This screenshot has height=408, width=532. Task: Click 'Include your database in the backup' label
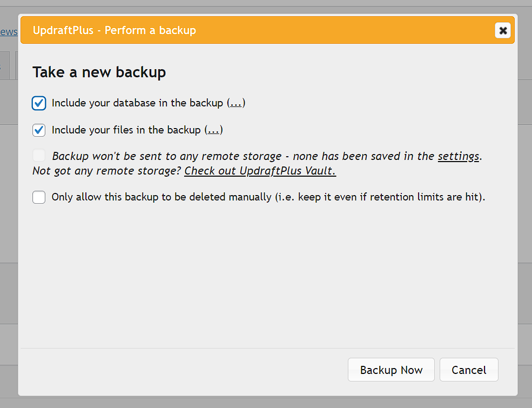pos(137,103)
